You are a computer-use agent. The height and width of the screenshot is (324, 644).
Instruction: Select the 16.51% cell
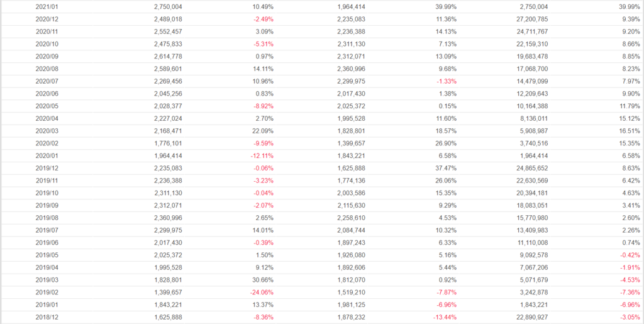[630, 130]
